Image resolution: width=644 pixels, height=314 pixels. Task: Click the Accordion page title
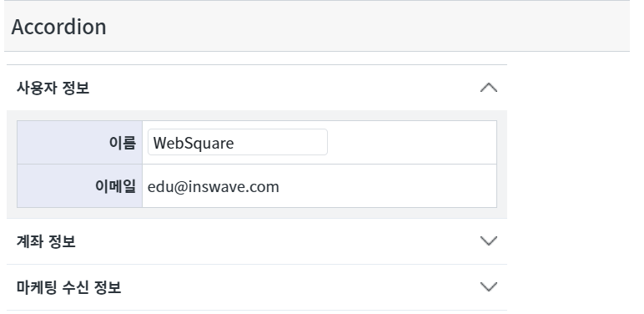pyautogui.click(x=58, y=27)
